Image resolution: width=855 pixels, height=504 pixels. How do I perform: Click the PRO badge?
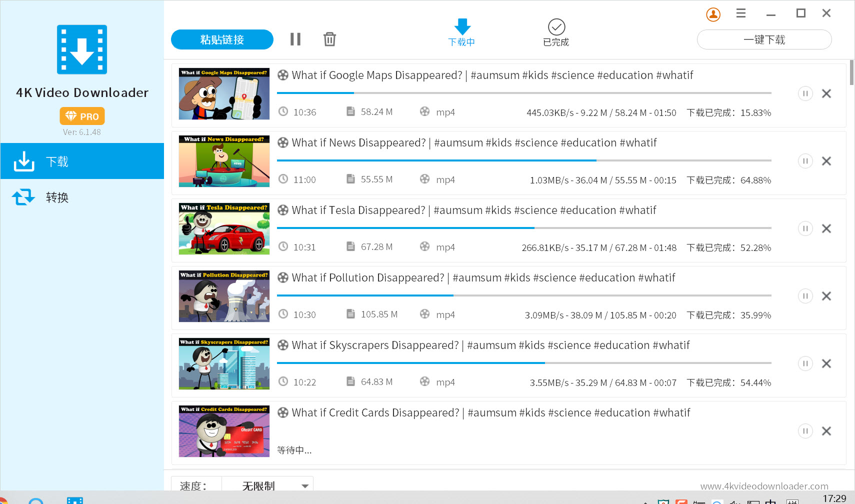click(82, 116)
